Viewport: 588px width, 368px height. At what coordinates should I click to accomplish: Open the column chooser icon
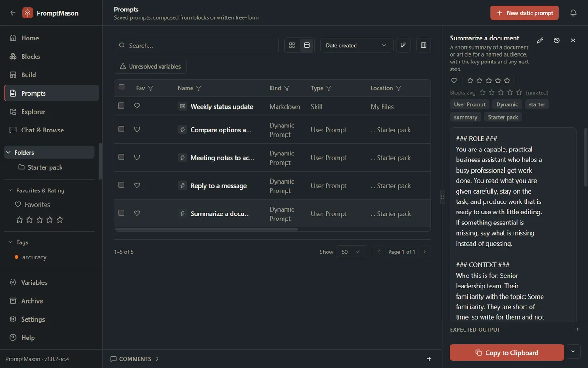pos(424,45)
